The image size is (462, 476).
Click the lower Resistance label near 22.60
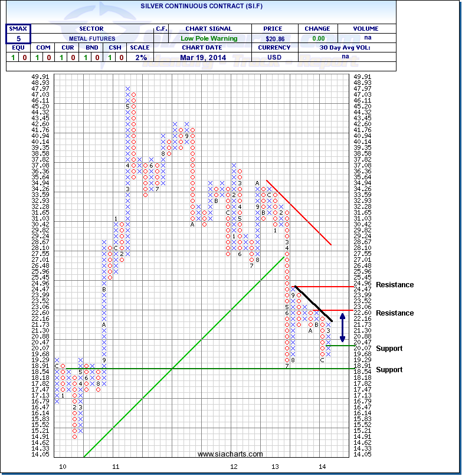tap(395, 313)
